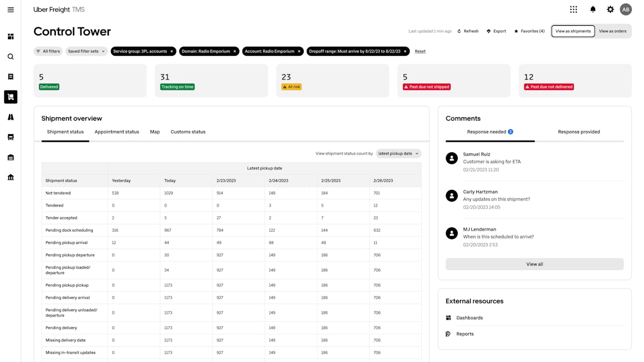
Task: Open the All filters panel
Action: (48, 51)
